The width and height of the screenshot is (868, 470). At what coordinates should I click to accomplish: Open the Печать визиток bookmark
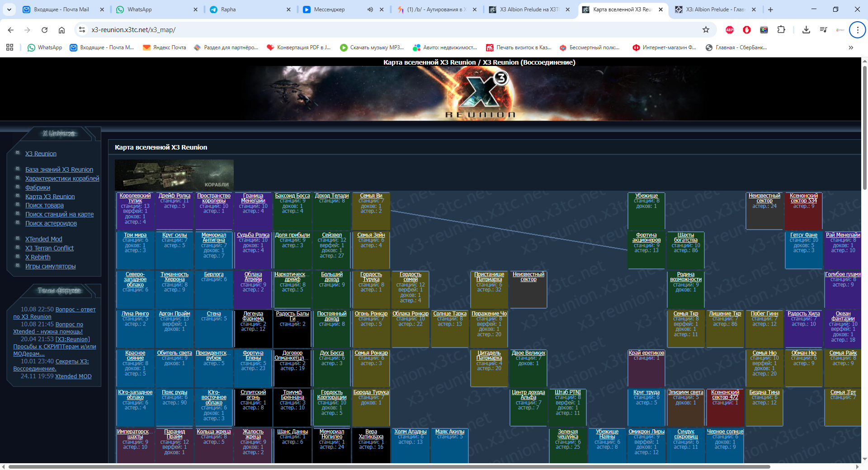[518, 47]
